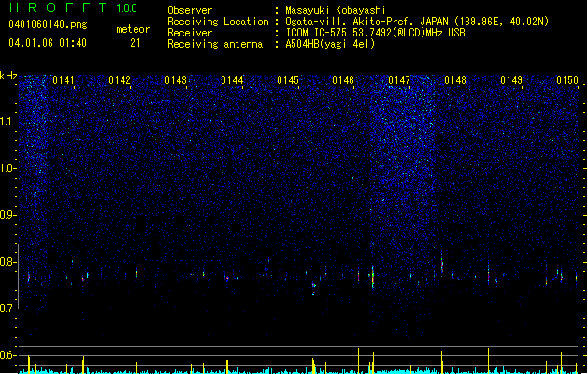
Task: Click the 0143 time marker
Action: [x=176, y=80]
